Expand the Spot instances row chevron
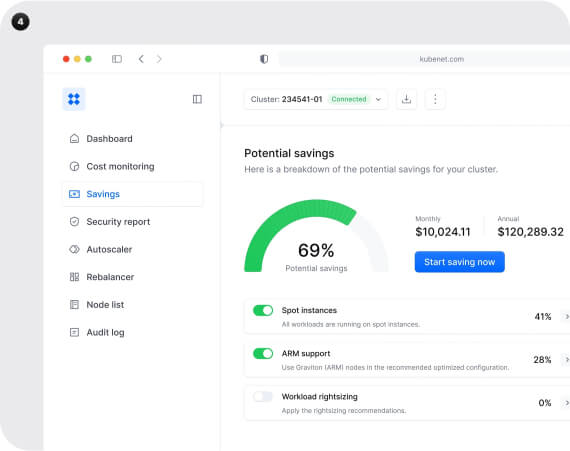This screenshot has width=570, height=451. [x=566, y=317]
